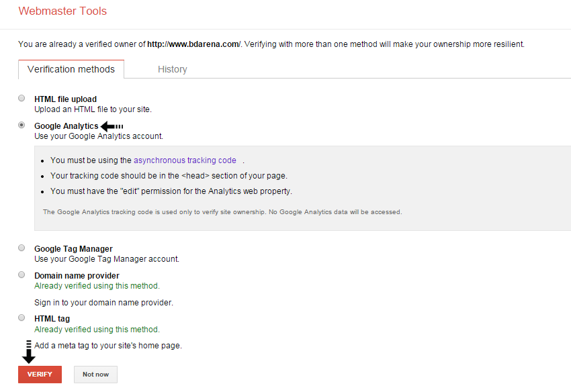Open the asynchronous tracking code link
This screenshot has height=392, width=571.
tap(185, 160)
